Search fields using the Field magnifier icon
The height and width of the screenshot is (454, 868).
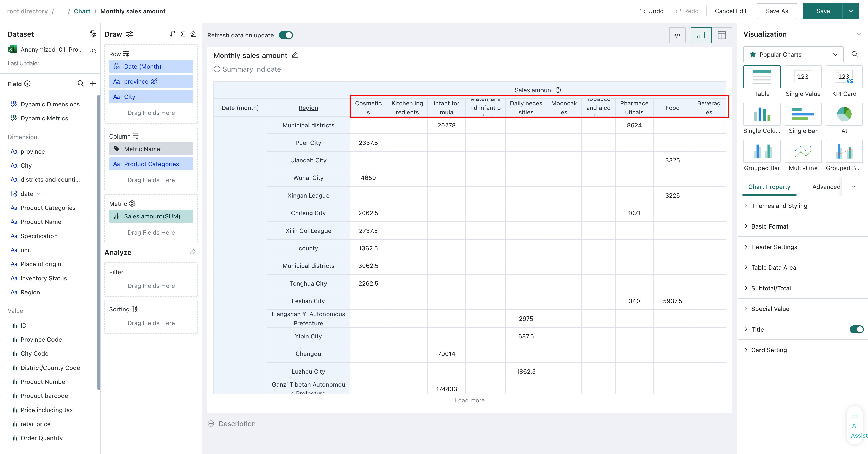click(81, 84)
